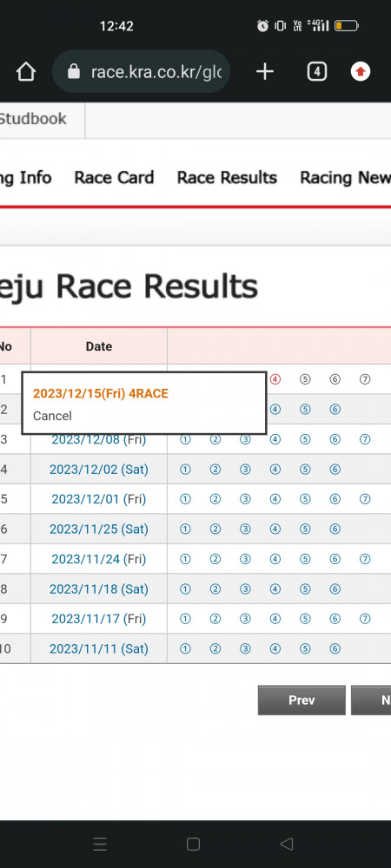Screen dimensions: 391x868
Task: Open a new tab with plus icon
Action: pyautogui.click(x=265, y=71)
